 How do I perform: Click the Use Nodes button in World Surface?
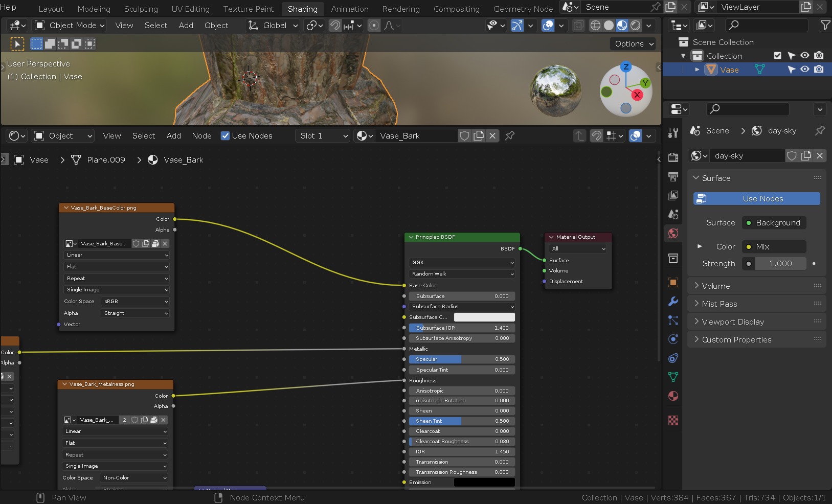(757, 199)
